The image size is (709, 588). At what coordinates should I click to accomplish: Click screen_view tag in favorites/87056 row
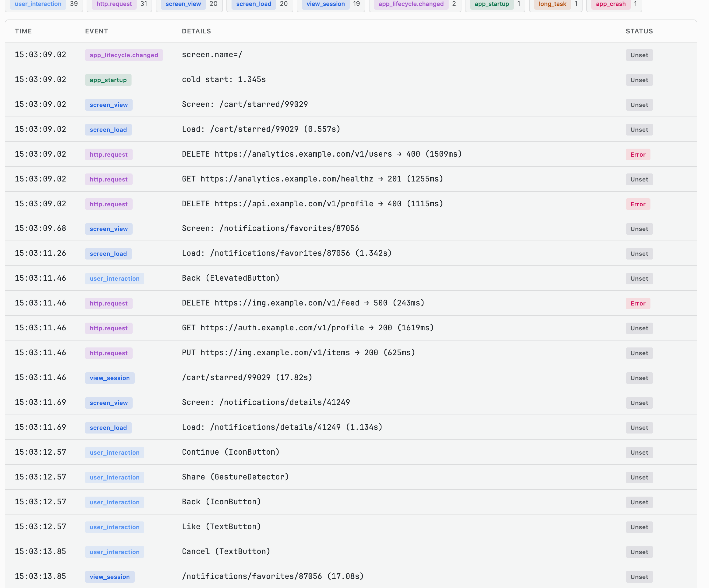click(109, 229)
